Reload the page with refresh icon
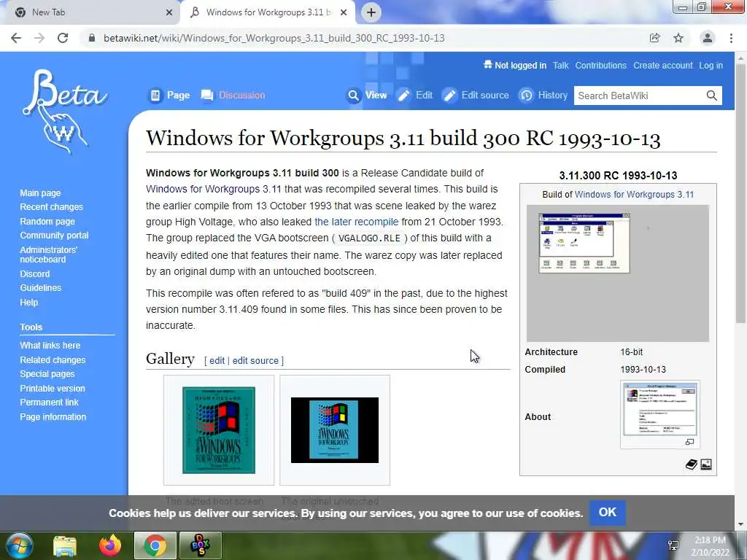This screenshot has height=560, width=747. point(63,38)
